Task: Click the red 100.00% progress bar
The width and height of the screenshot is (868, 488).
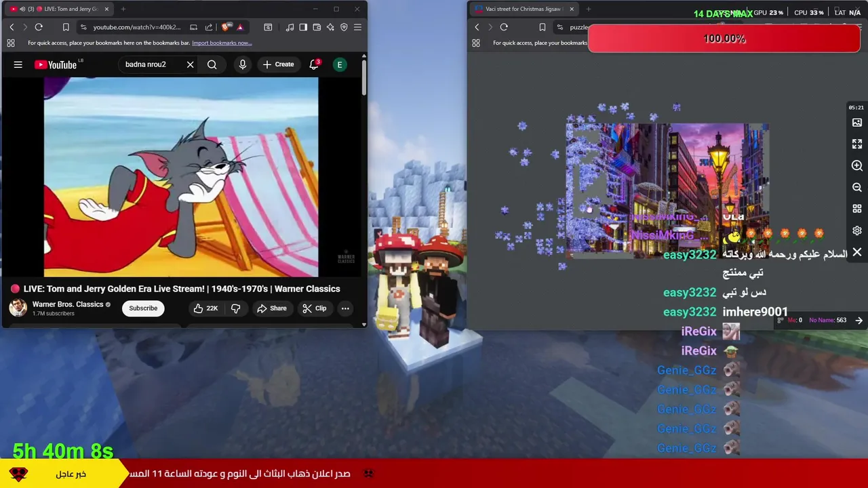Action: pyautogui.click(x=724, y=39)
